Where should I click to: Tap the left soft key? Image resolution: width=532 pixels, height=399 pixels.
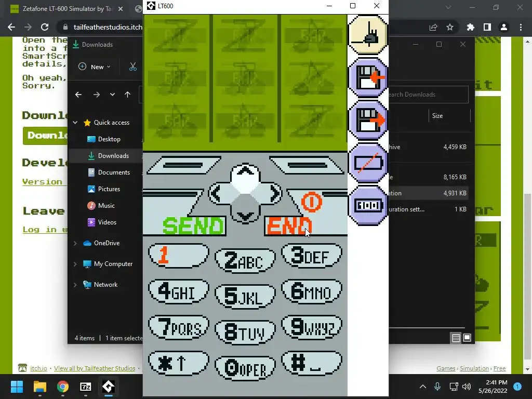click(x=183, y=165)
